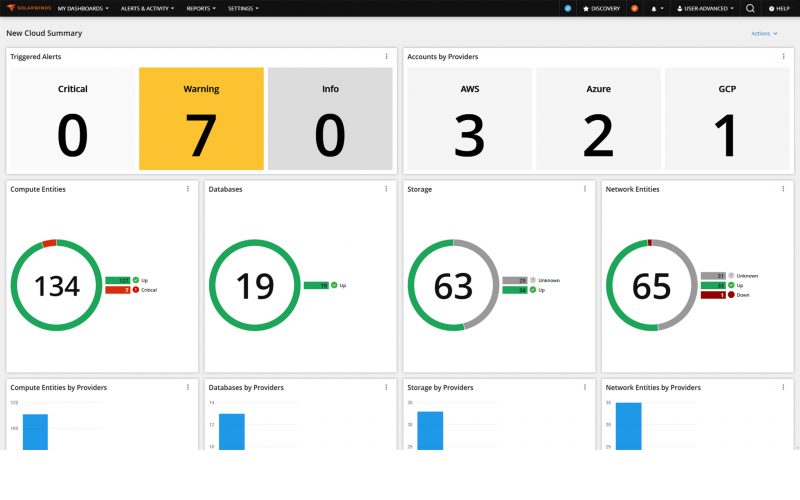Open Storage widget kebab menu

pyautogui.click(x=585, y=189)
